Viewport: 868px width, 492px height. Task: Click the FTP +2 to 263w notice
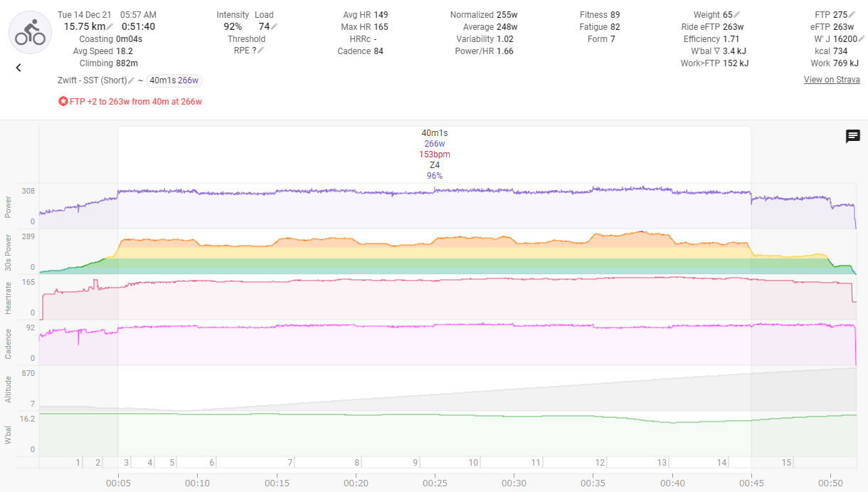(130, 102)
